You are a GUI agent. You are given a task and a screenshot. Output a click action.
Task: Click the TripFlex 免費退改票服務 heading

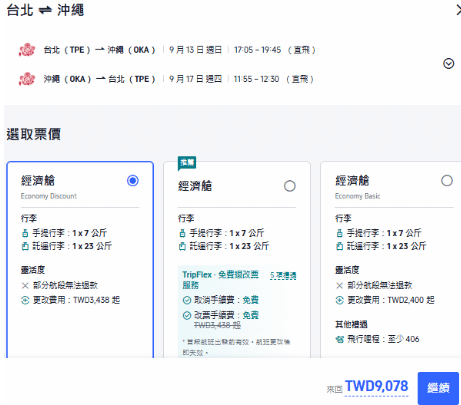tap(220, 280)
